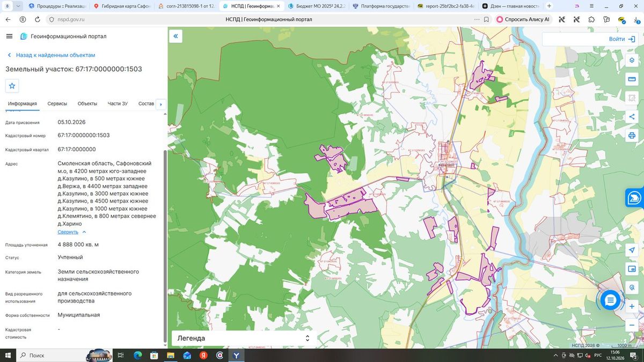
Task: Open the browser tab list dropdown
Action: click(x=19, y=6)
